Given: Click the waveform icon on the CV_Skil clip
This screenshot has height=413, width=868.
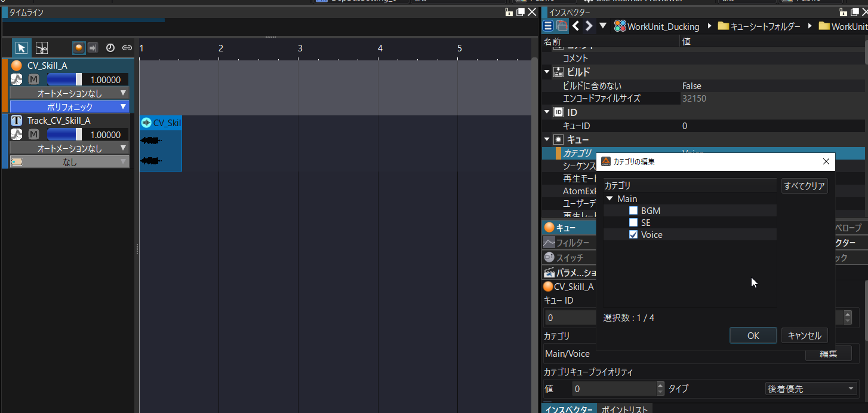Looking at the screenshot, I should click(146, 123).
